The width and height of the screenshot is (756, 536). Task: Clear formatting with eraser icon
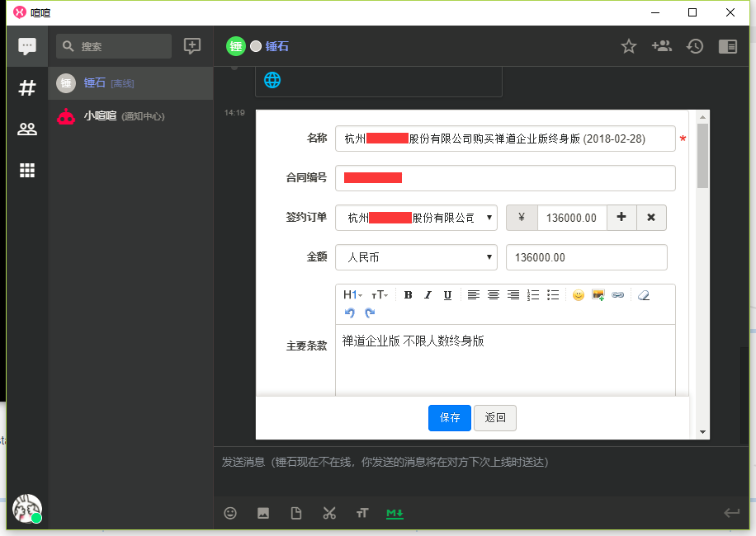point(644,294)
